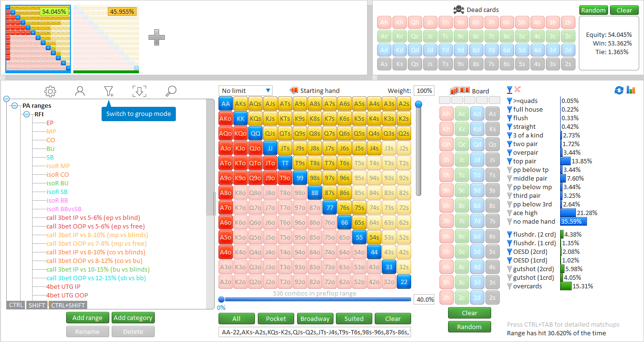The height and width of the screenshot is (342, 644).
Task: Select the CTRL tab under the tree
Action: (x=16, y=305)
